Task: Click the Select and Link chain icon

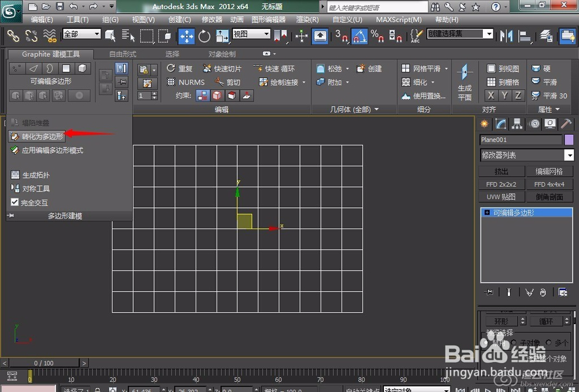Action: [x=13, y=36]
